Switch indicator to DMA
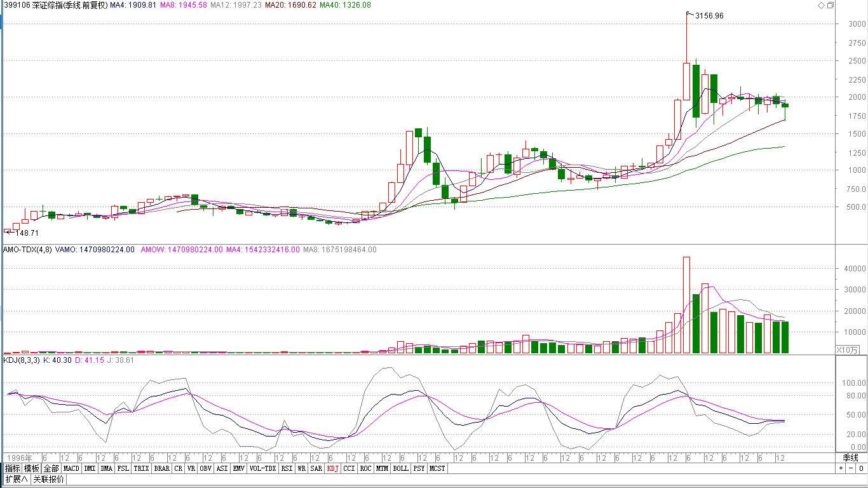This screenshot has height=488, width=868. pos(106,468)
